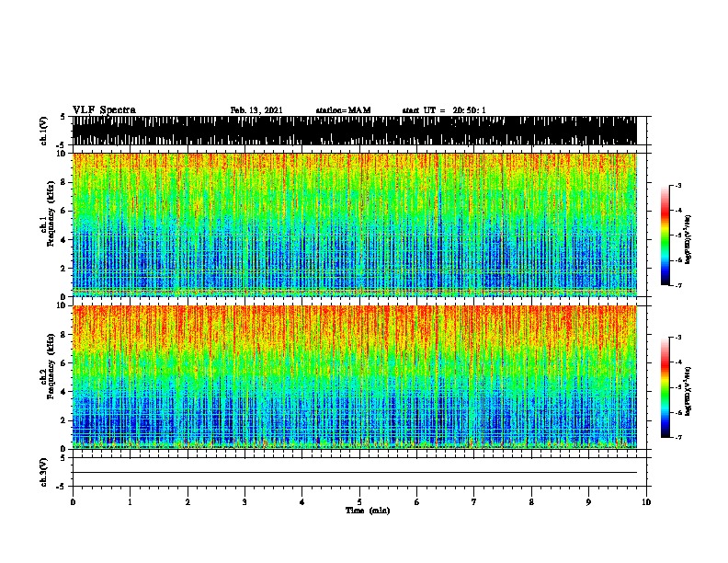The height and width of the screenshot is (563, 728).
Task: Click time axis tick label "9"
Action: tap(588, 502)
